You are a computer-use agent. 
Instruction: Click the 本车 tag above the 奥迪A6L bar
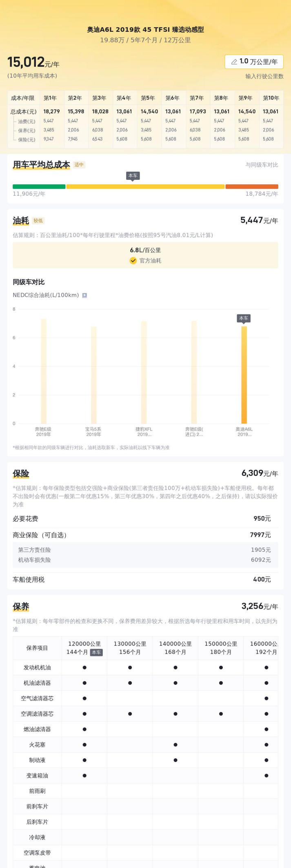[x=244, y=318]
